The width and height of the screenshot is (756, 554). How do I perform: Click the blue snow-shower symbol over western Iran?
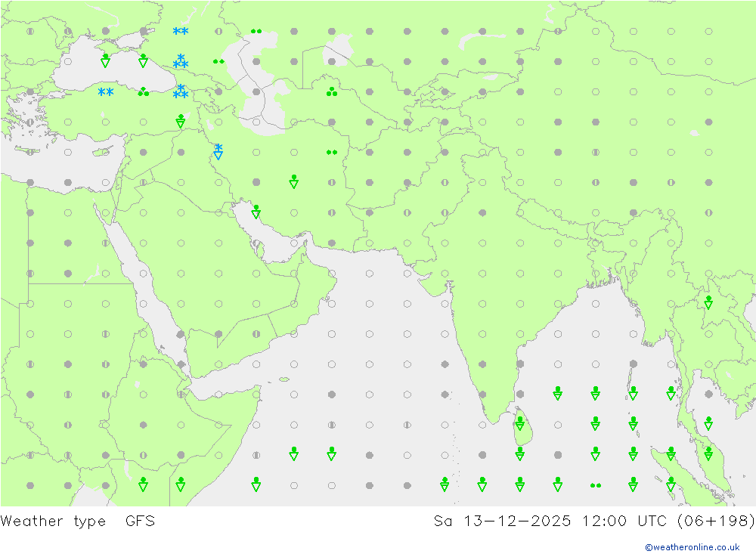click(218, 152)
